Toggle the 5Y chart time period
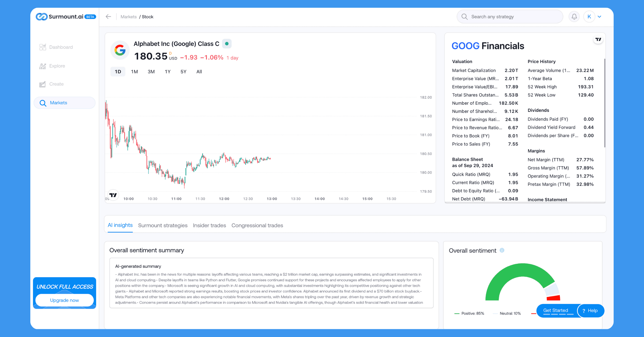The width and height of the screenshot is (644, 337). [183, 72]
